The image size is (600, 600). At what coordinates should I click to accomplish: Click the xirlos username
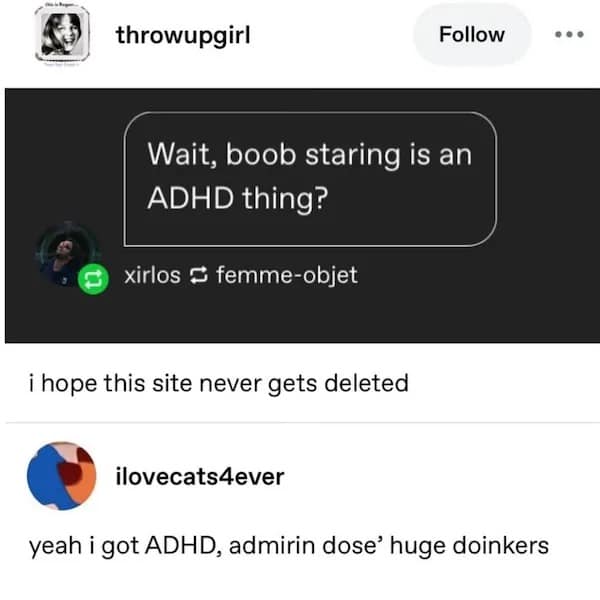click(x=152, y=275)
